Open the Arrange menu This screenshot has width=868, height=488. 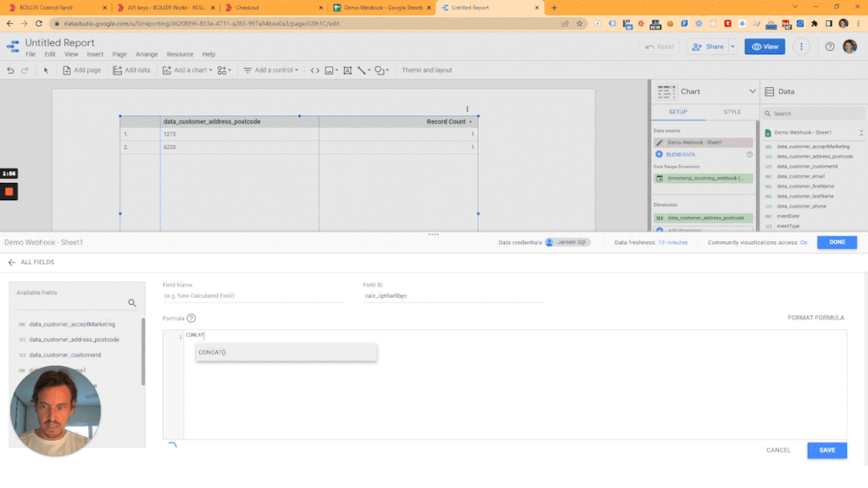tap(147, 54)
